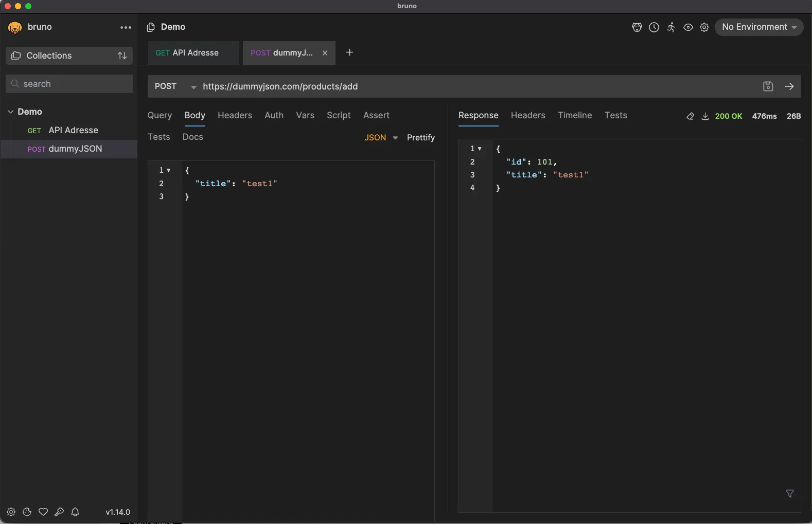This screenshot has width=812, height=524.
Task: Click the 476ms response time
Action: pos(764,116)
